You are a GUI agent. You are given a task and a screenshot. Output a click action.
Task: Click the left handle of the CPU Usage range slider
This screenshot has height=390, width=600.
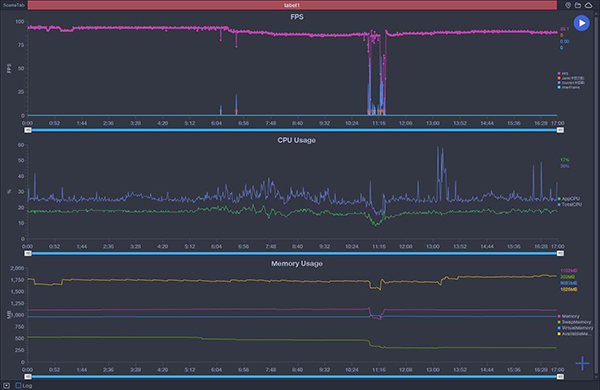click(x=28, y=253)
